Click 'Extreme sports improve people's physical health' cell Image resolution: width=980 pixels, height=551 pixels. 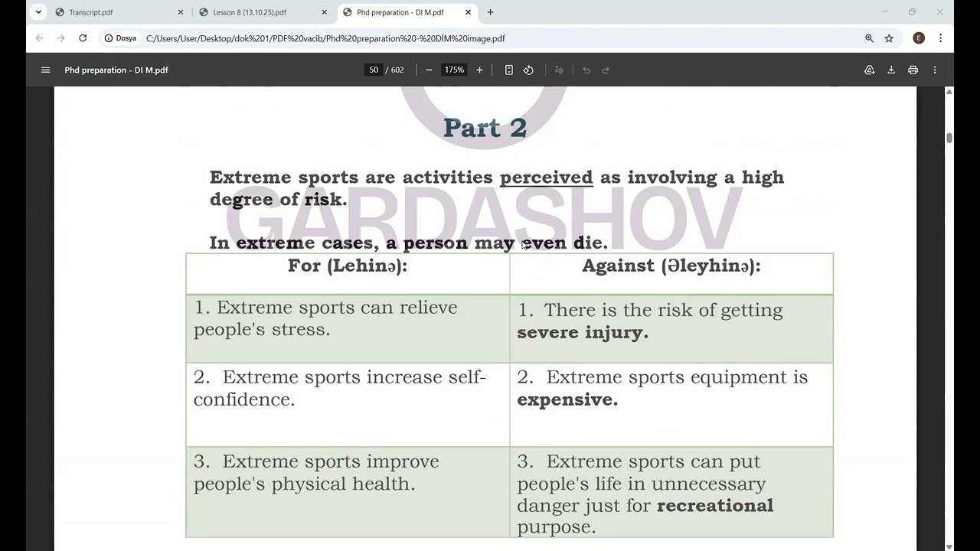[x=348, y=492]
